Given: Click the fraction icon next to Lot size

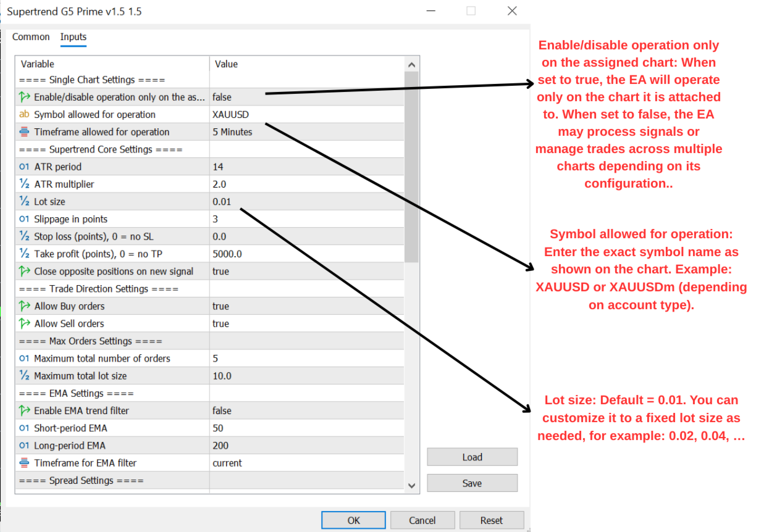Looking at the screenshot, I should tap(25, 201).
